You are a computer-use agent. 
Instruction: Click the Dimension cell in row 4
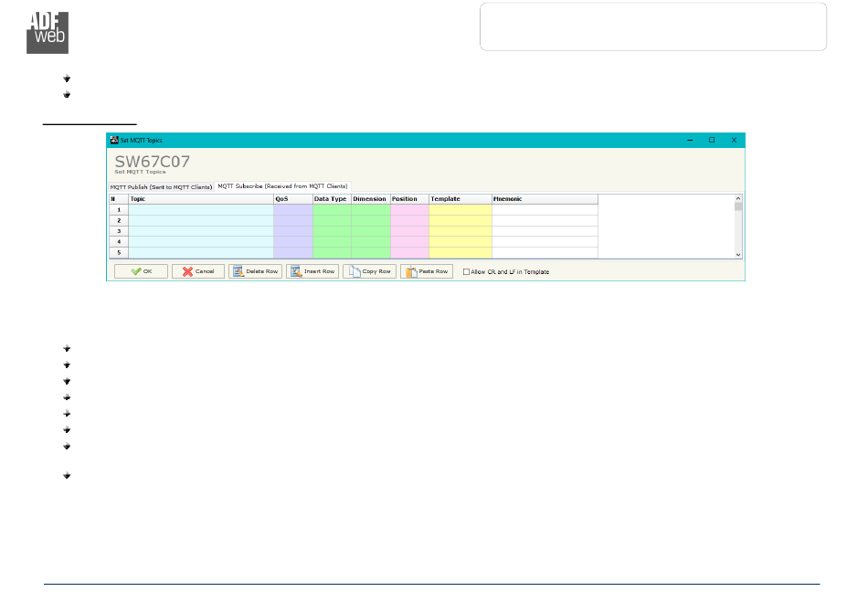click(370, 242)
